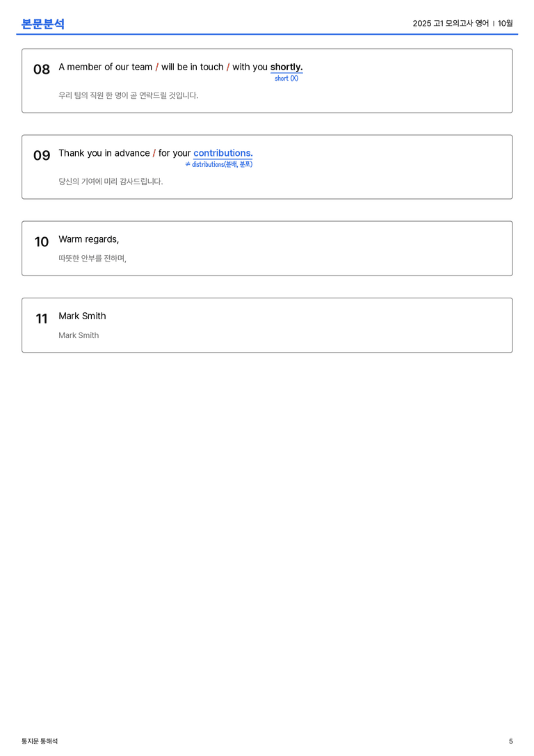Viewport: 534px width, 756px height.
Task: Click the bold word shortly.
Action: click(286, 67)
